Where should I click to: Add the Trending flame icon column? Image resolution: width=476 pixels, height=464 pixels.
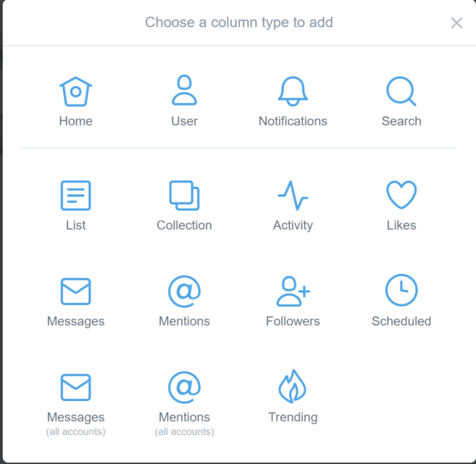click(x=293, y=386)
